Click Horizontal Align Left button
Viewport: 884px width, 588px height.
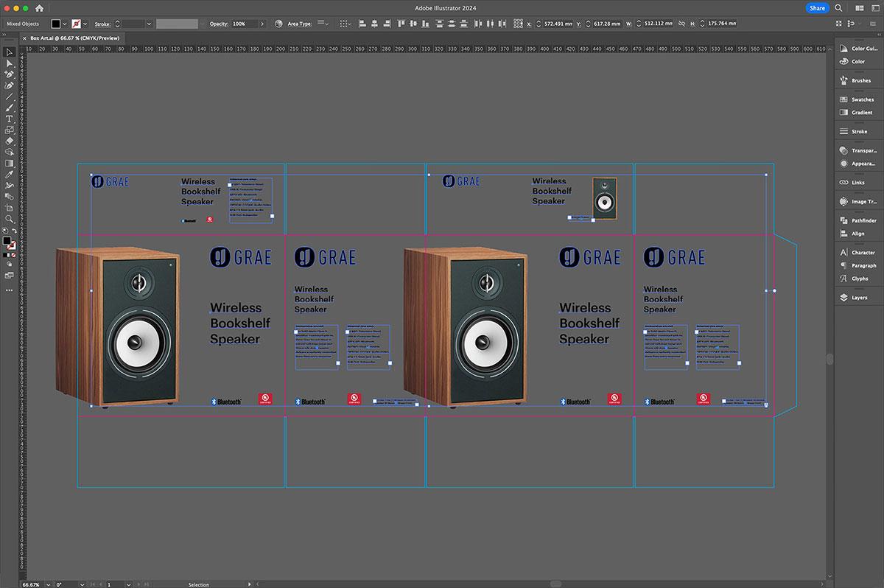pos(364,24)
